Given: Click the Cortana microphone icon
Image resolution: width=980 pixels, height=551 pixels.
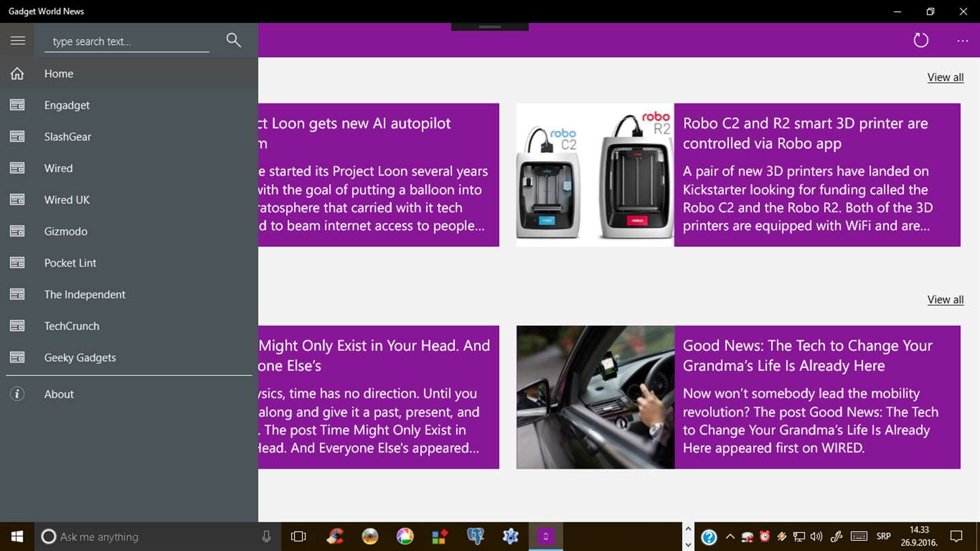Looking at the screenshot, I should [x=267, y=537].
